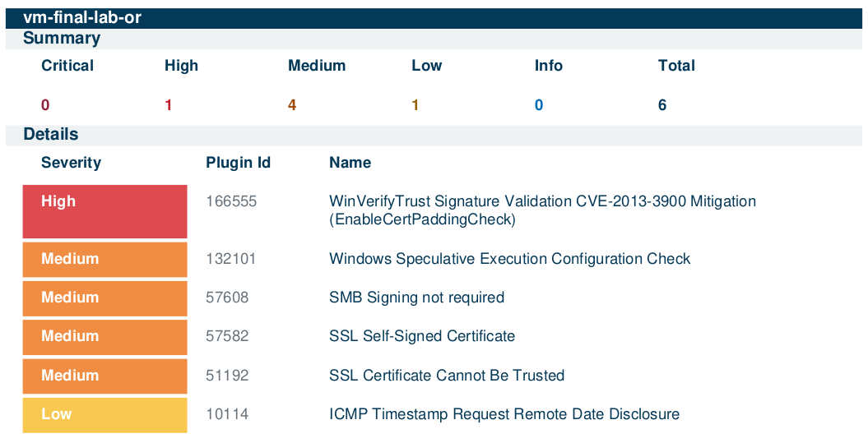The height and width of the screenshot is (443, 868).
Task: Click the Info count value 0
Action: (539, 105)
